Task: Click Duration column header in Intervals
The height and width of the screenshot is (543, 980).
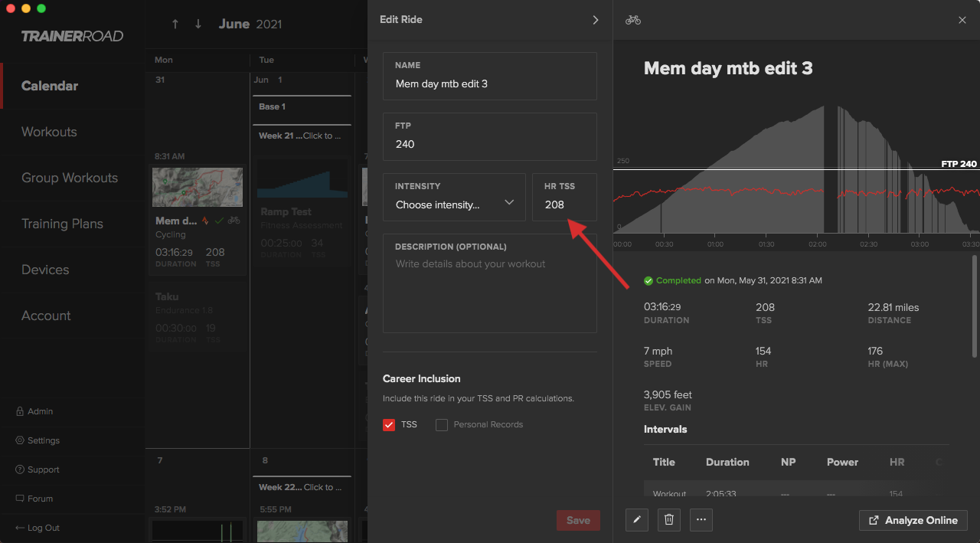Action: (727, 462)
